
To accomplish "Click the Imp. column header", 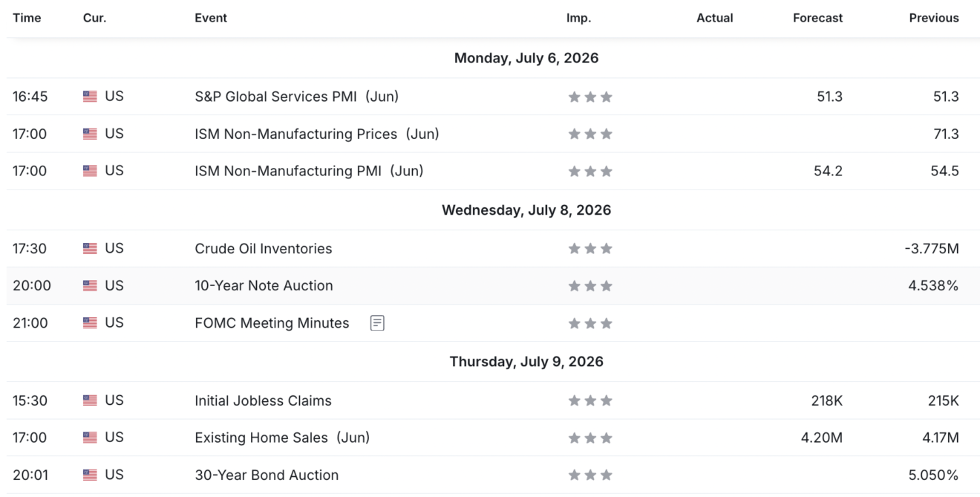I will [579, 18].
